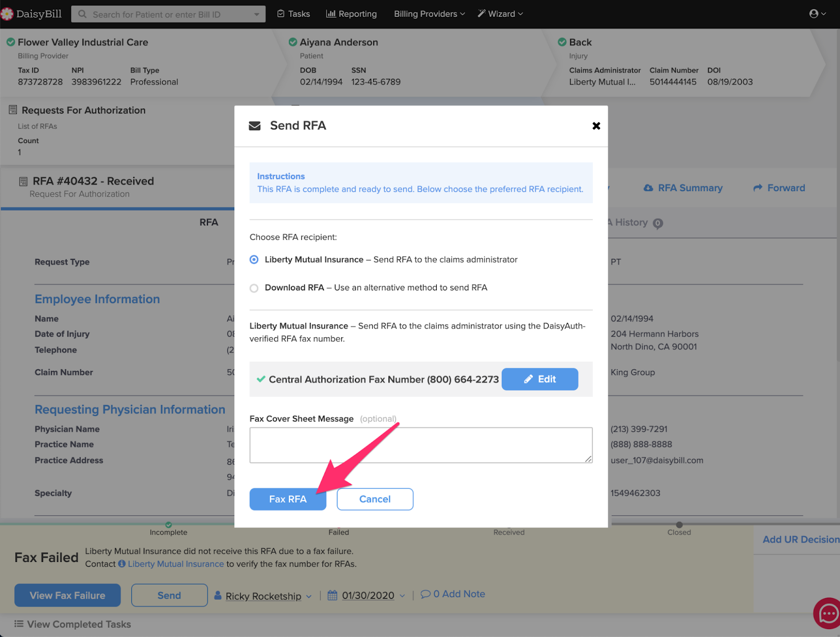Click the Failed status label
Viewport: 840px width, 637px height.
339,532
